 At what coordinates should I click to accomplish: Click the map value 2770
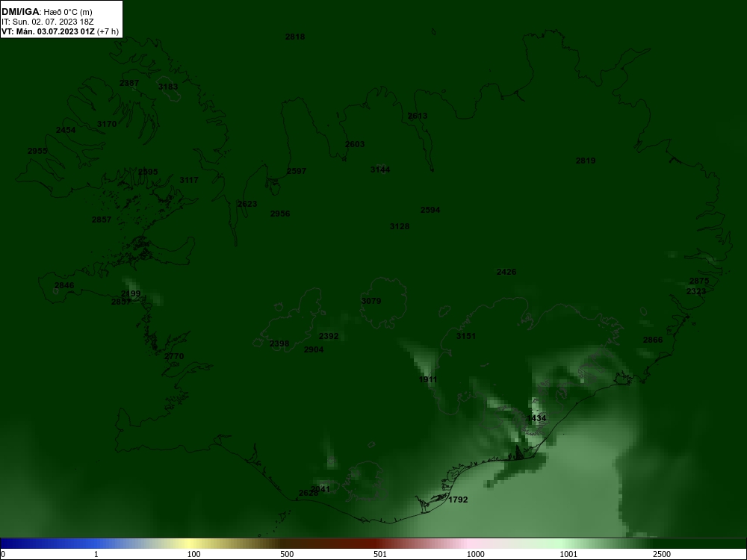click(174, 357)
